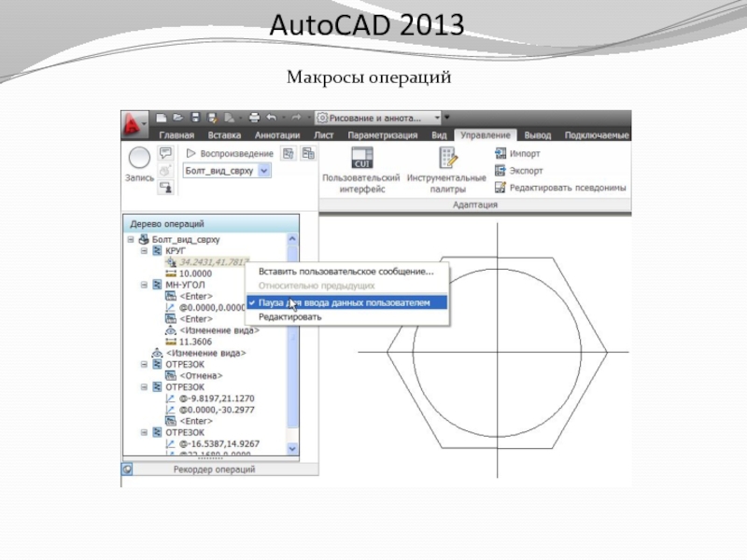Click the Экспорт label
The height and width of the screenshot is (560, 747).
(x=526, y=171)
